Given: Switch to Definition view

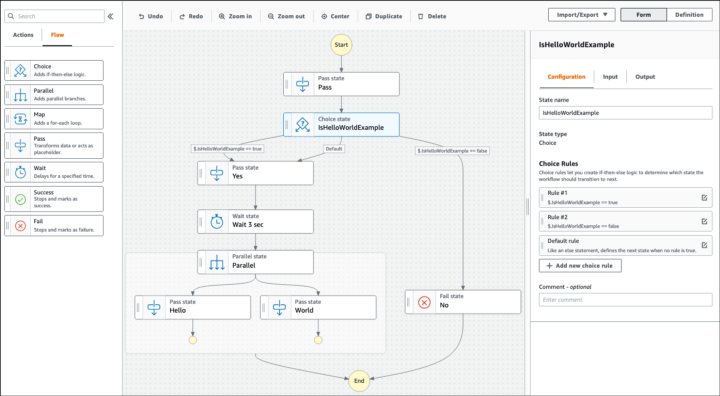Looking at the screenshot, I should click(689, 15).
